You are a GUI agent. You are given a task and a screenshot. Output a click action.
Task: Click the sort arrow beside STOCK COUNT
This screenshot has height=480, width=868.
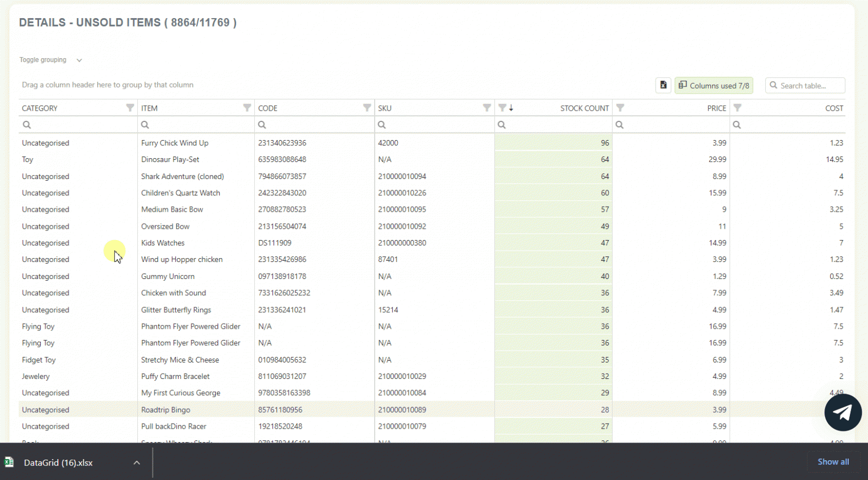pos(512,107)
